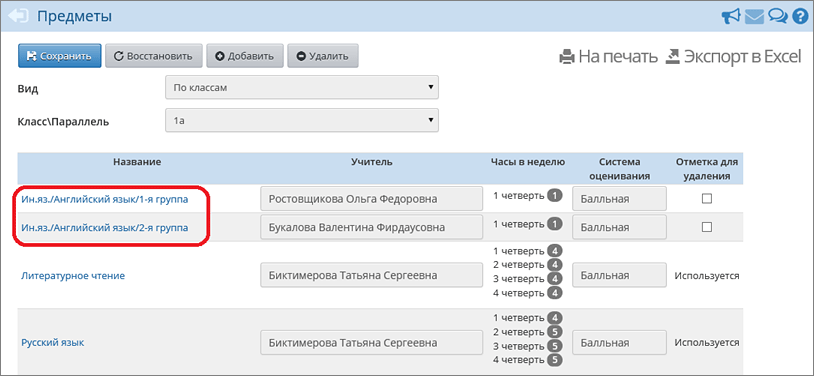Click the На печать printer icon

567,57
